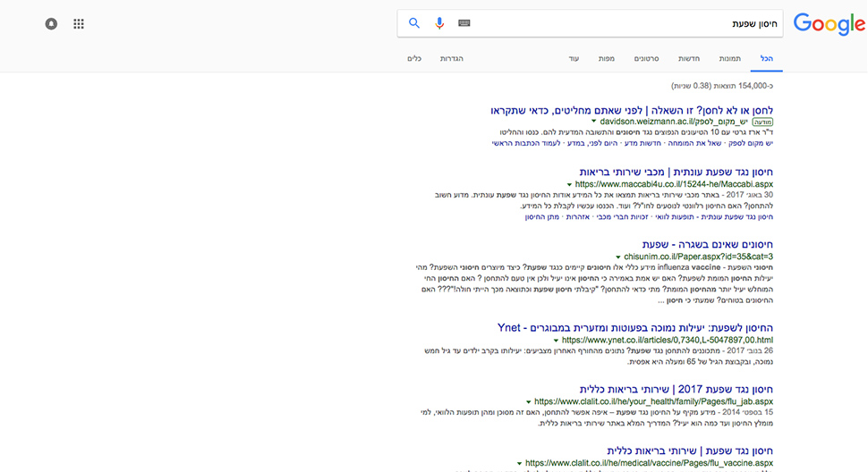Open sitelink לעמוד הכתבות הראשי
Screen dimensions: 868x472
pyautogui.click(x=526, y=143)
